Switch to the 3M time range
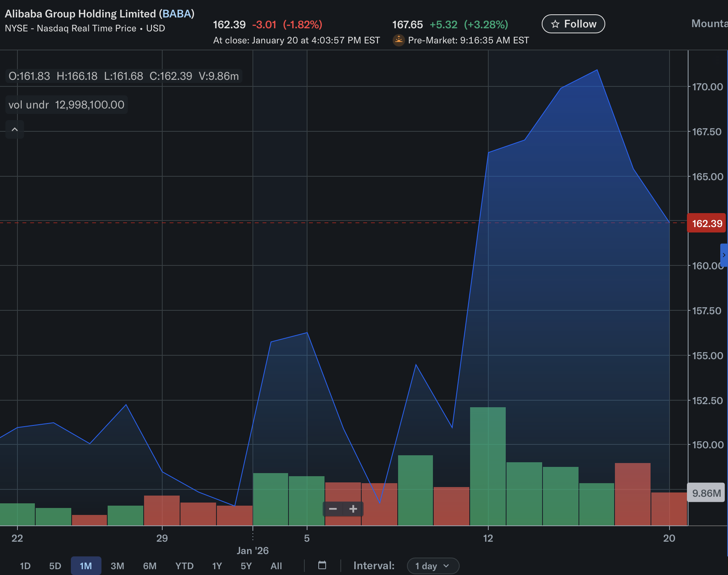Screen dimensions: 728x575 click(x=117, y=566)
